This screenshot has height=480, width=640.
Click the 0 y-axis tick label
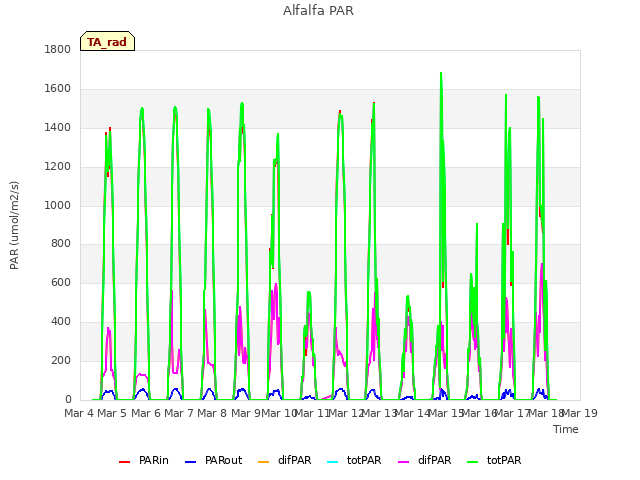[68, 400]
